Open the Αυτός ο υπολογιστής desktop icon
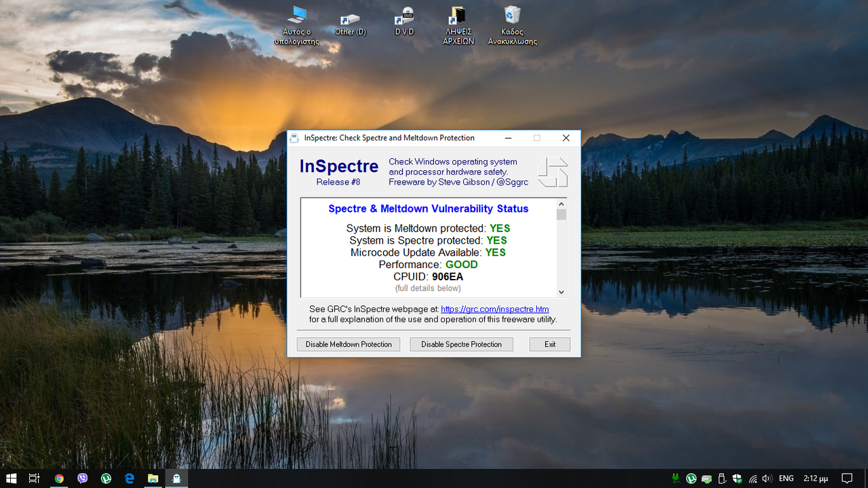 tap(296, 25)
